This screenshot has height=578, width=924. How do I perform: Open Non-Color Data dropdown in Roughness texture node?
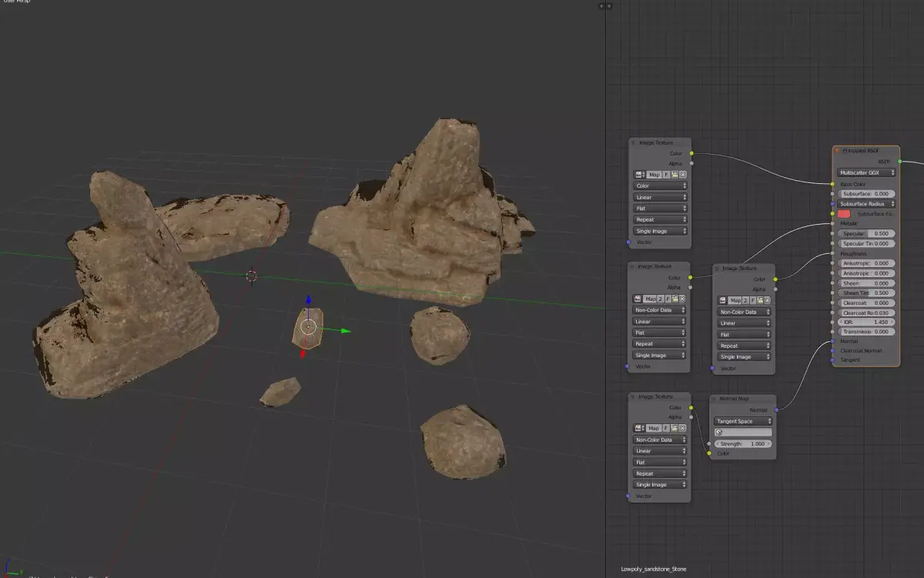coord(745,312)
